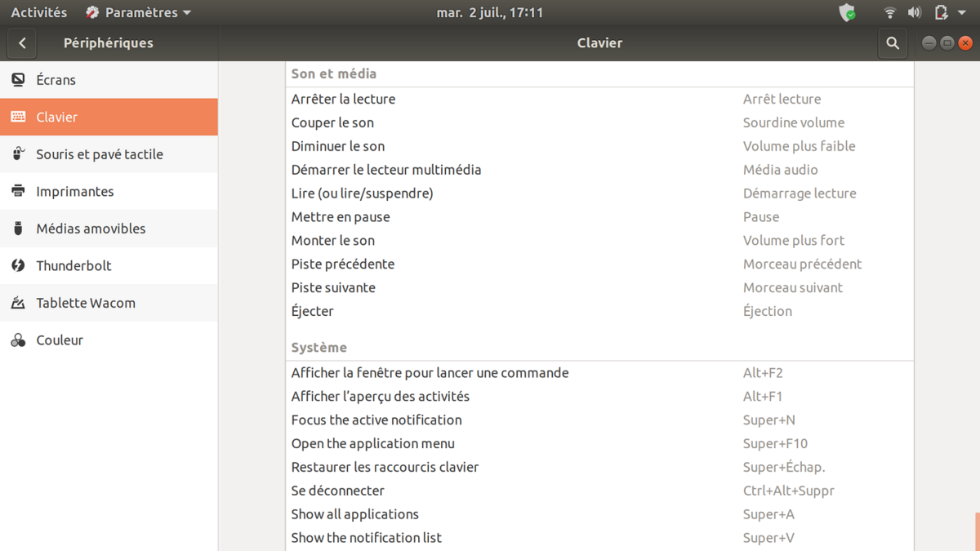Screen dimensions: 980x551
Task: Open the Couleur panel
Action: pos(109,340)
